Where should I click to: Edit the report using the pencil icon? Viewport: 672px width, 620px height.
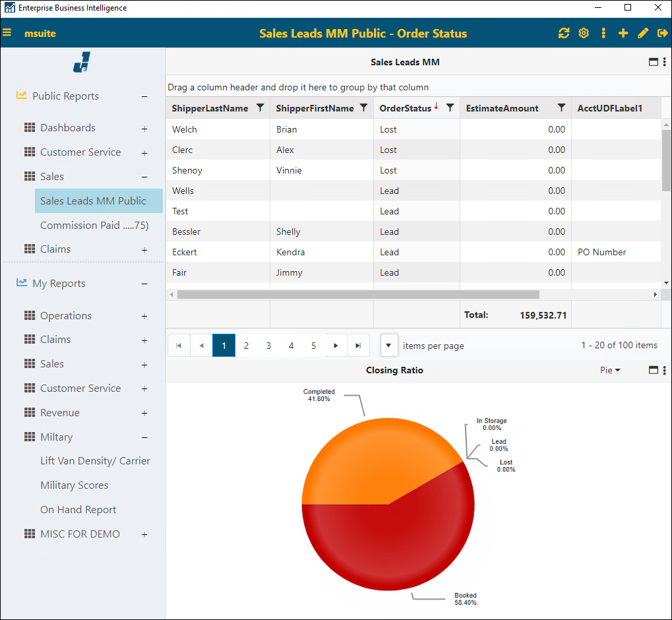[x=642, y=33]
